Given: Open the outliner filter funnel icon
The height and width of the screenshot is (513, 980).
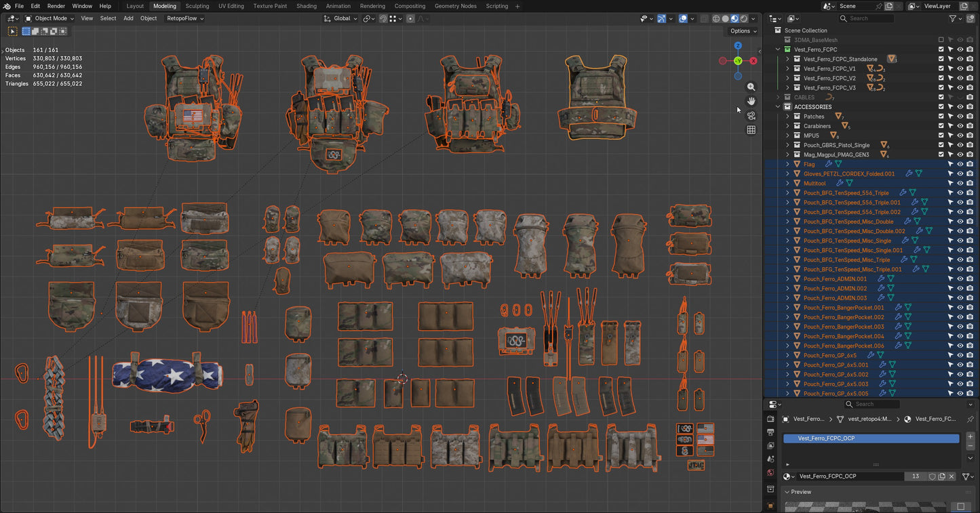Looking at the screenshot, I should coord(954,18).
